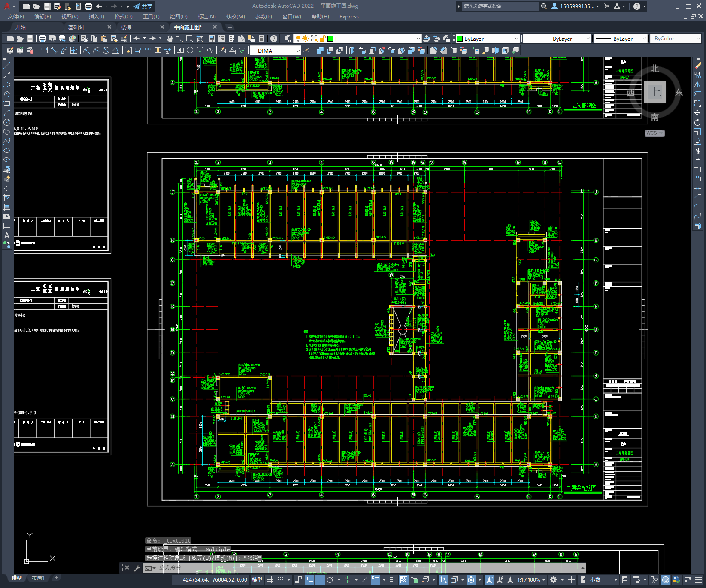This screenshot has height=588, width=706.
Task: Toggle object snap in status bar
Action: tap(376, 580)
